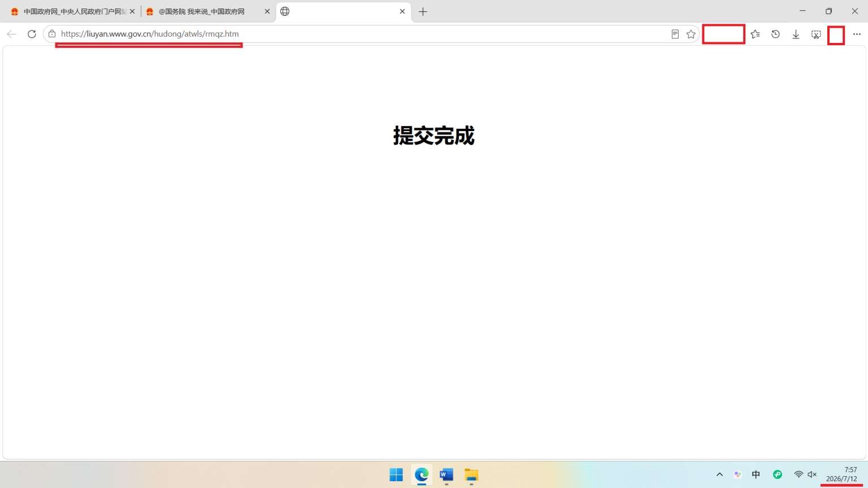This screenshot has width=868, height=488.
Task: Open the clock and date panel
Action: coord(842,474)
